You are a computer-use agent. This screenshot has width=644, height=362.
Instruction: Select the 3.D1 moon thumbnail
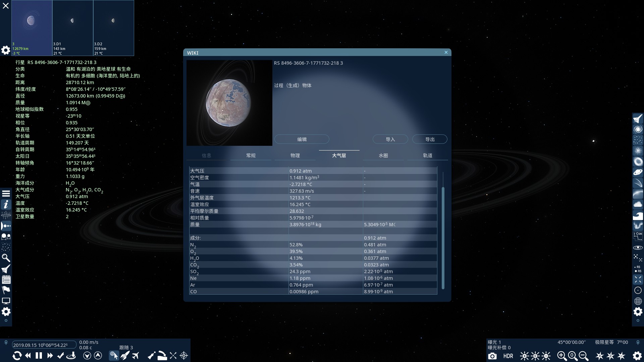pyautogui.click(x=72, y=27)
